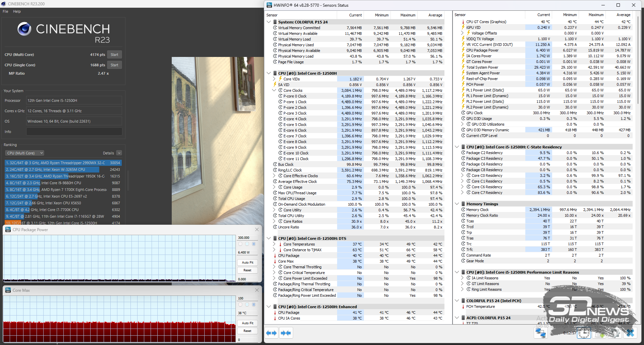
Task: Click the icon beside Memory Clock row
Action: [463, 210]
